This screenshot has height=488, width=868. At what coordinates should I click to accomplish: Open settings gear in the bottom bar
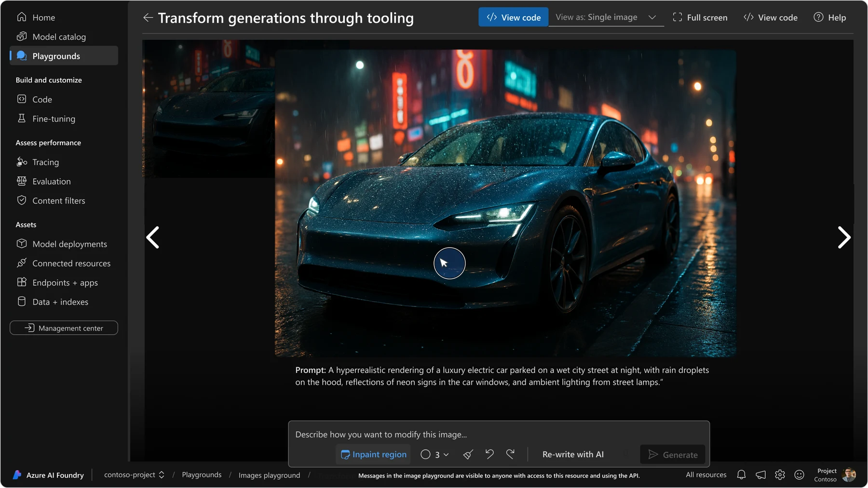780,475
